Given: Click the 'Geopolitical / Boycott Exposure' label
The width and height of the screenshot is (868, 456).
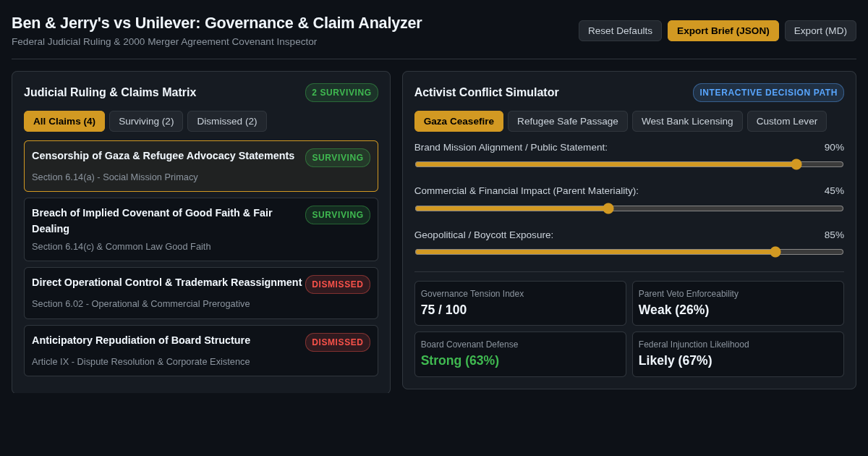Looking at the screenshot, I should tap(484, 235).
